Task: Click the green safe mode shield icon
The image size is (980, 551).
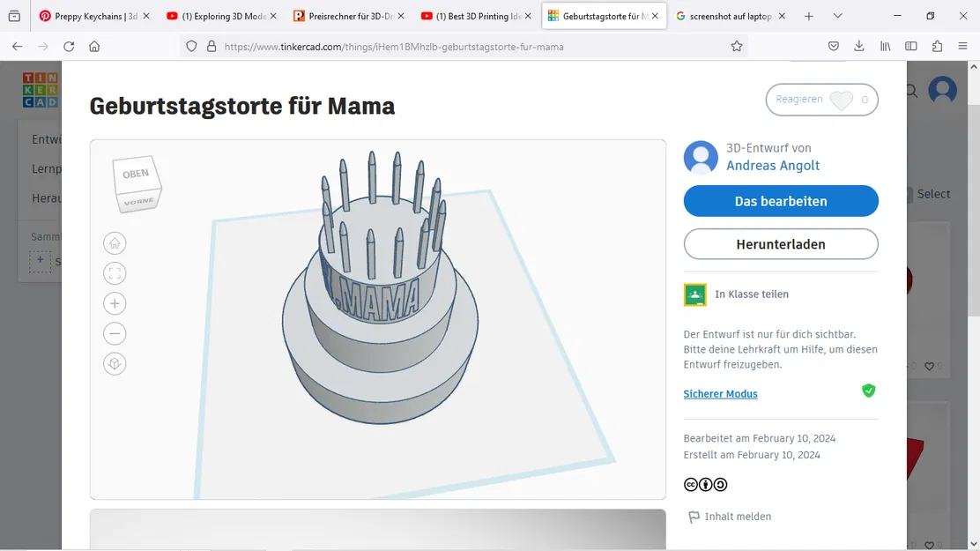Action: 868,391
